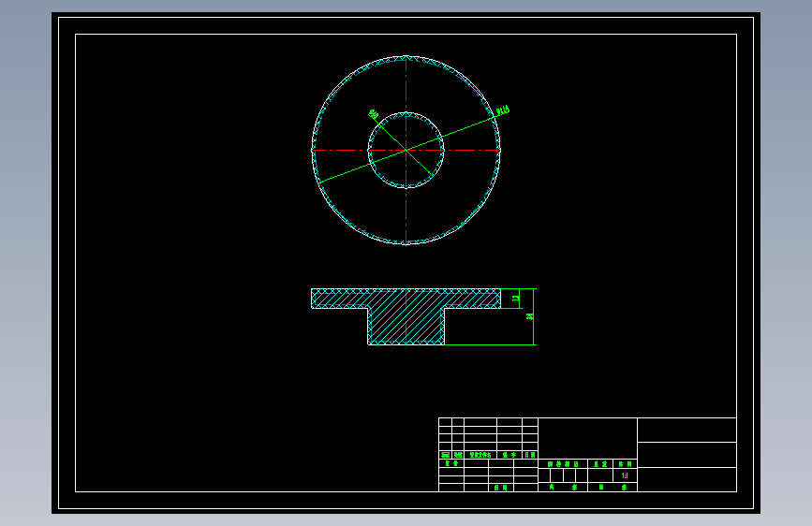The width and height of the screenshot is (812, 526).
Task: Click the 更改文件名 header cell in the revision table
Action: tap(480, 455)
